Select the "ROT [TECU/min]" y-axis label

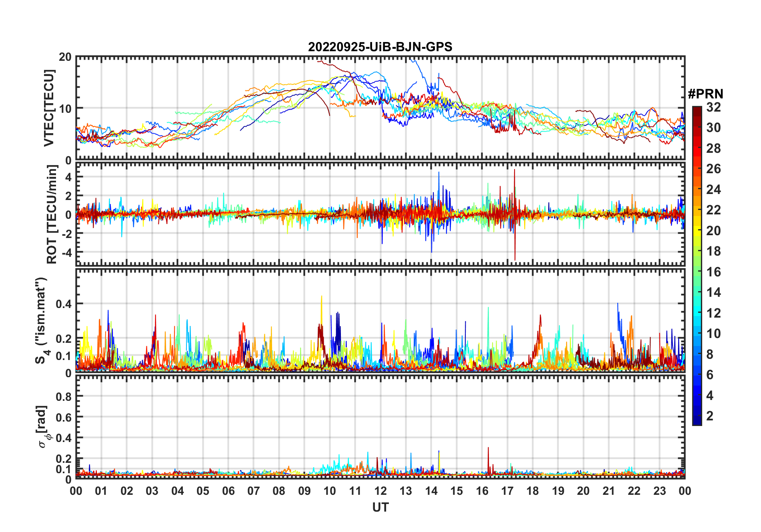point(52,214)
